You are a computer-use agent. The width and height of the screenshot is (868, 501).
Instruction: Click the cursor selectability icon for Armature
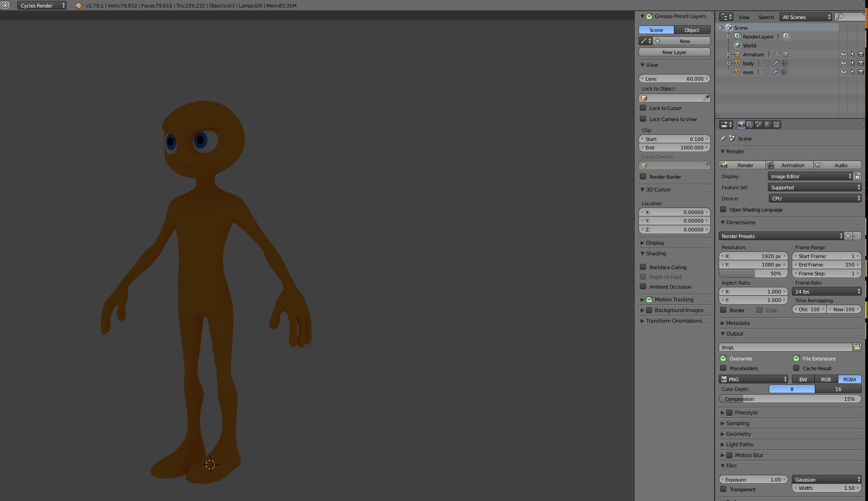[x=853, y=54]
